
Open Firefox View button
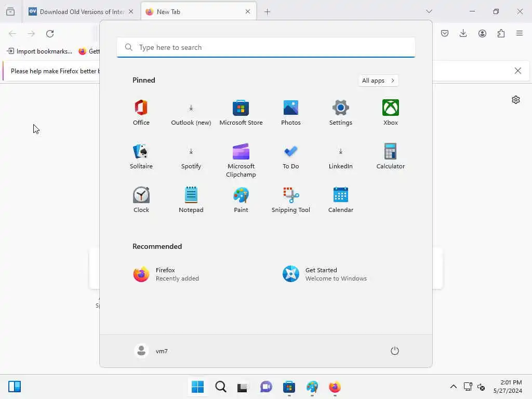click(10, 11)
